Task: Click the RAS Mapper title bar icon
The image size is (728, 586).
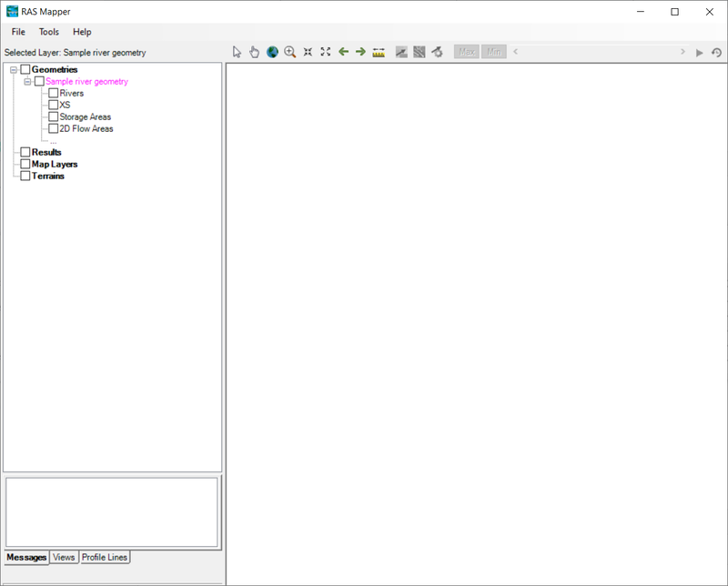Action: [12, 12]
